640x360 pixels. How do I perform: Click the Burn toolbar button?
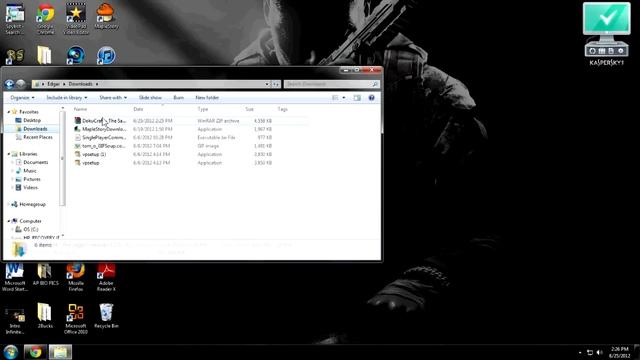(x=178, y=98)
